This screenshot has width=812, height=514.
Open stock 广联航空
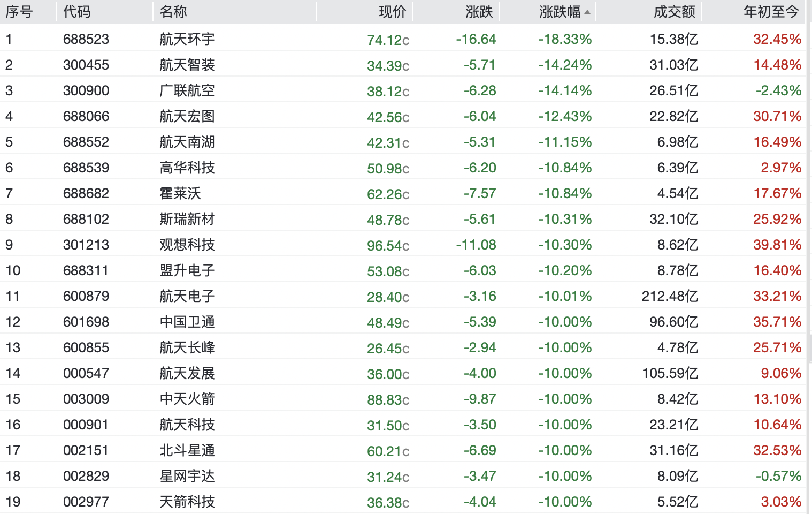coord(187,90)
